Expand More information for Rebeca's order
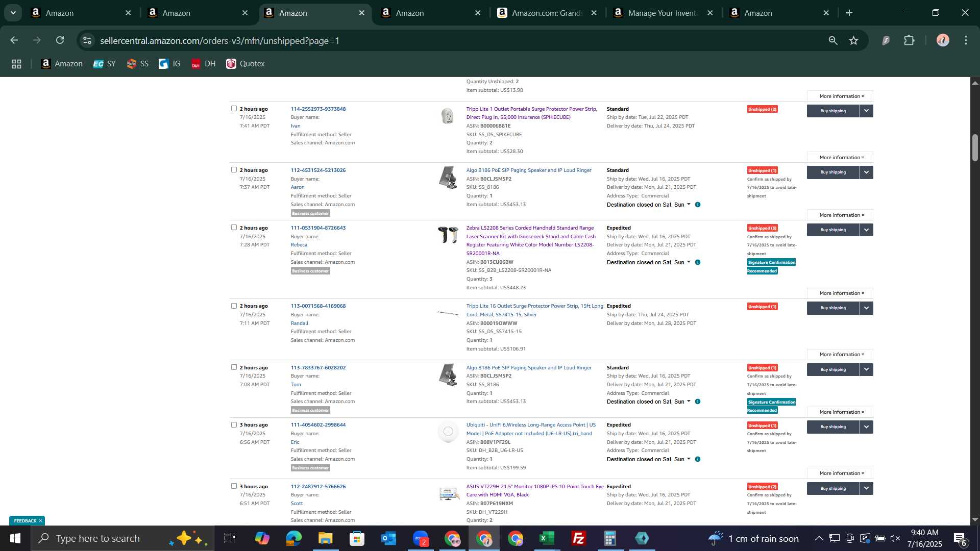 coord(840,293)
